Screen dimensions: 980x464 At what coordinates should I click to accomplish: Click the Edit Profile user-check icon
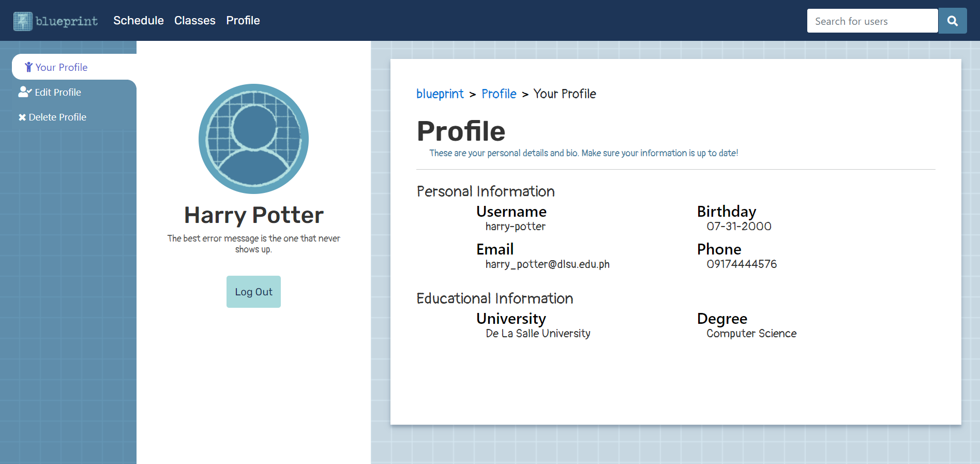[x=25, y=92]
